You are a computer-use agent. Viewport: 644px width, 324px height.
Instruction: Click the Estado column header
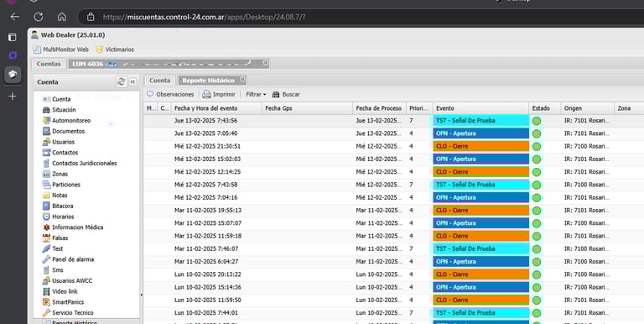coord(545,108)
